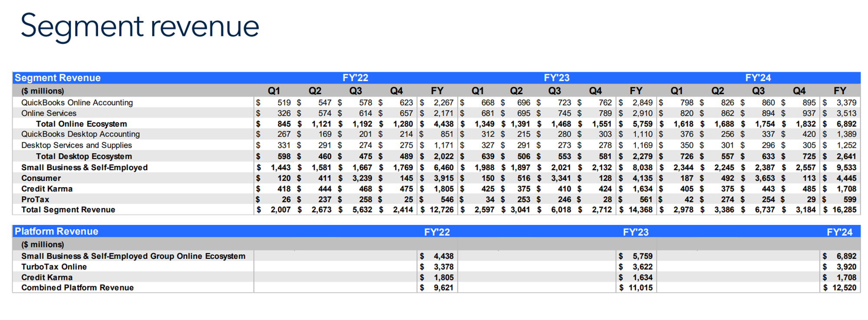Viewport: 868px width, 320px height.
Task: Select Small Business & Self-Employed FY'24 total 9,533
Action: pos(847,168)
